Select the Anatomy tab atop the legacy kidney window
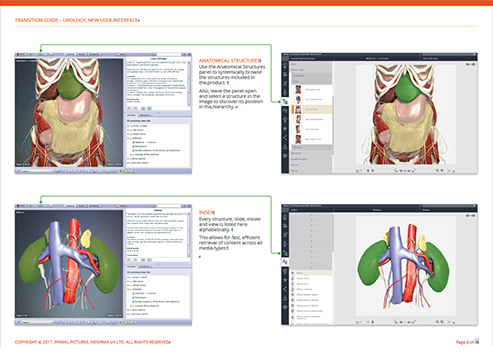Screen dimensions: 493x360 click(70, 206)
